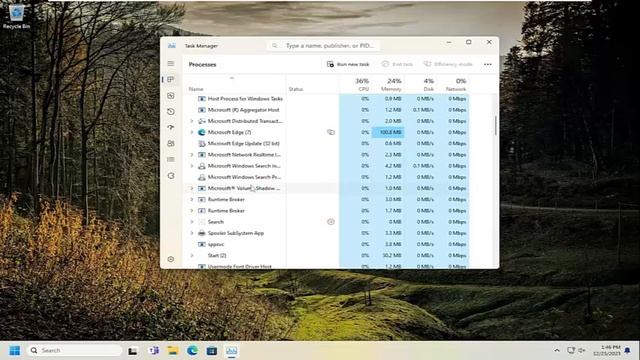Click the Microsoft Edge process icon
The image size is (640, 360).
(202, 132)
